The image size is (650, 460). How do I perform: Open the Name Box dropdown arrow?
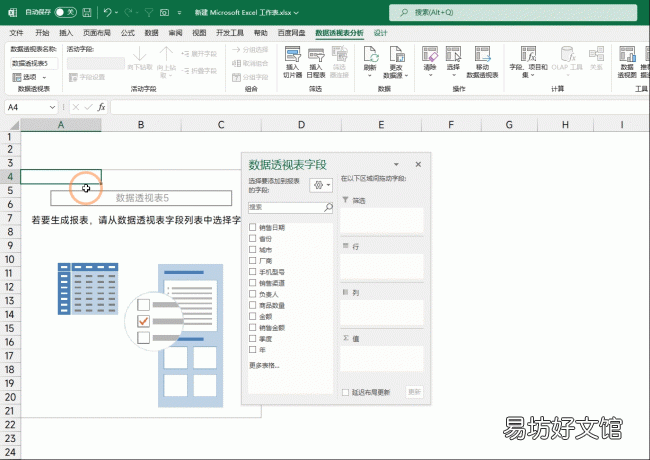click(x=52, y=107)
